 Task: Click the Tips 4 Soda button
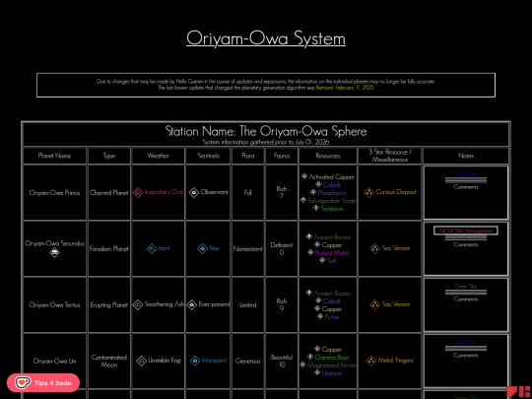coord(43,382)
